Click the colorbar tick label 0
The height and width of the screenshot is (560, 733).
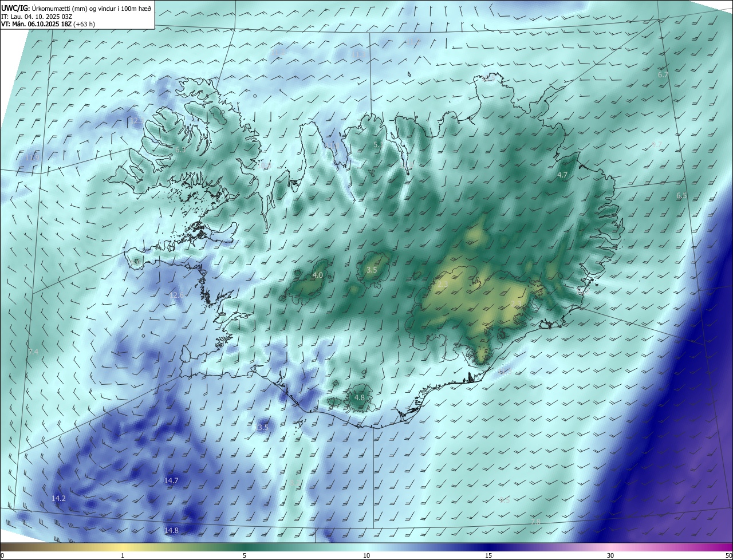point(2,555)
